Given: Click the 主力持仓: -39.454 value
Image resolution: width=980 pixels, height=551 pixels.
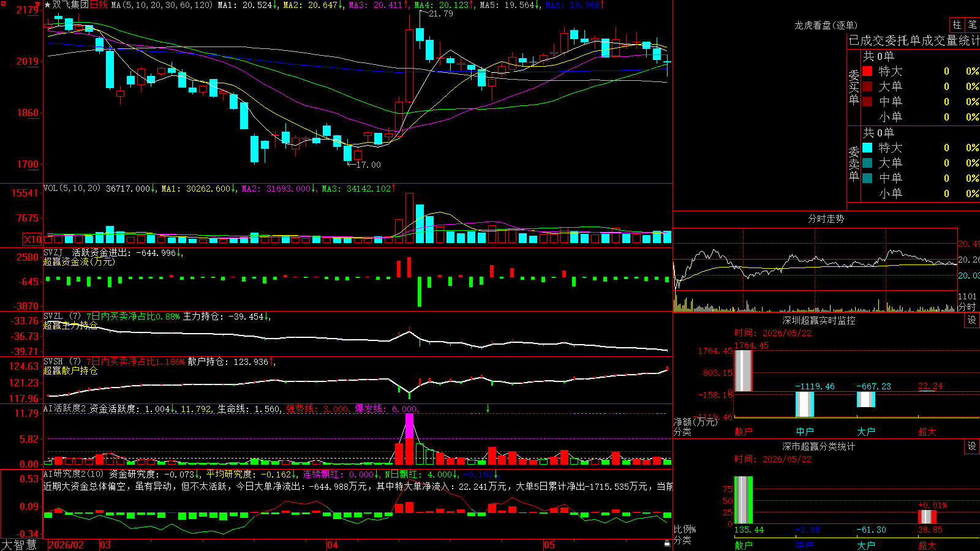Looking at the screenshot, I should (x=223, y=317).
